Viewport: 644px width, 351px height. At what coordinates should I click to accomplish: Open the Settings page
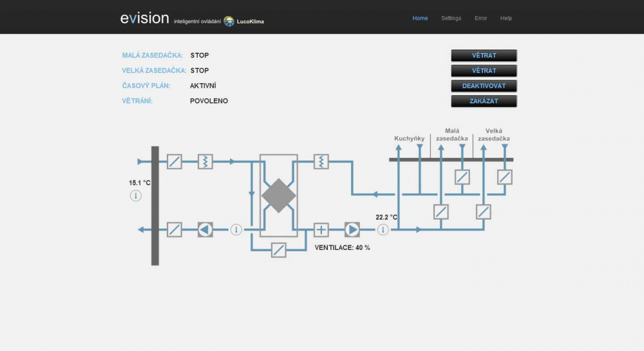(451, 18)
